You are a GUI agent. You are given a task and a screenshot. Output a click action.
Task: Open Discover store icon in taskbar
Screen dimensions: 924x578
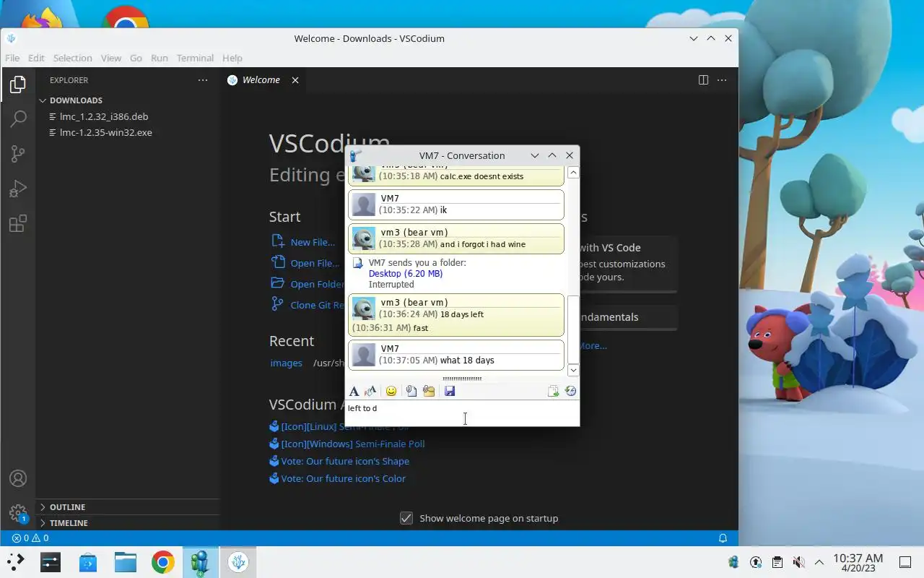88,562
